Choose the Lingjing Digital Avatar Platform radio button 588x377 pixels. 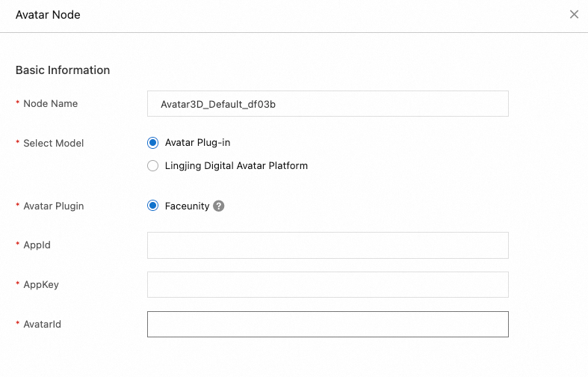tap(153, 165)
